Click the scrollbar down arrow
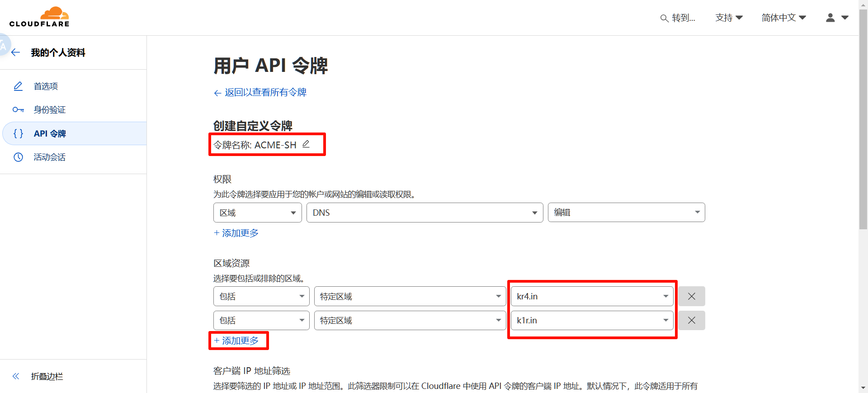The height and width of the screenshot is (393, 868). pyautogui.click(x=863, y=388)
